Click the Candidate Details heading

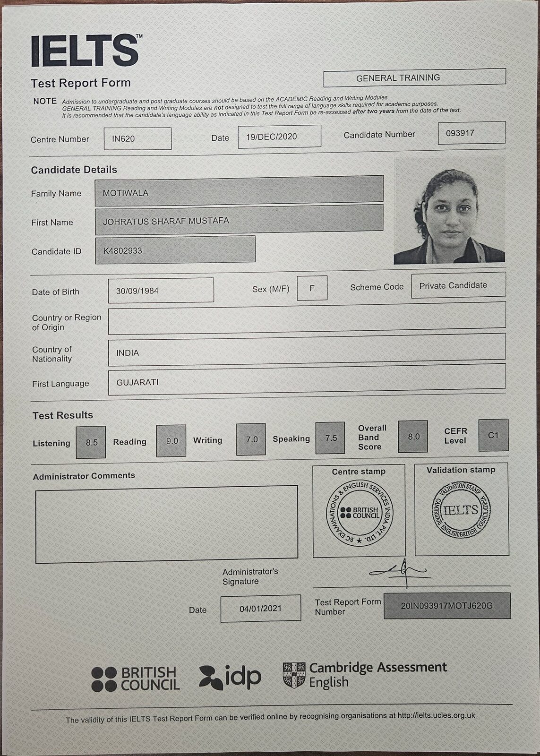tap(74, 170)
